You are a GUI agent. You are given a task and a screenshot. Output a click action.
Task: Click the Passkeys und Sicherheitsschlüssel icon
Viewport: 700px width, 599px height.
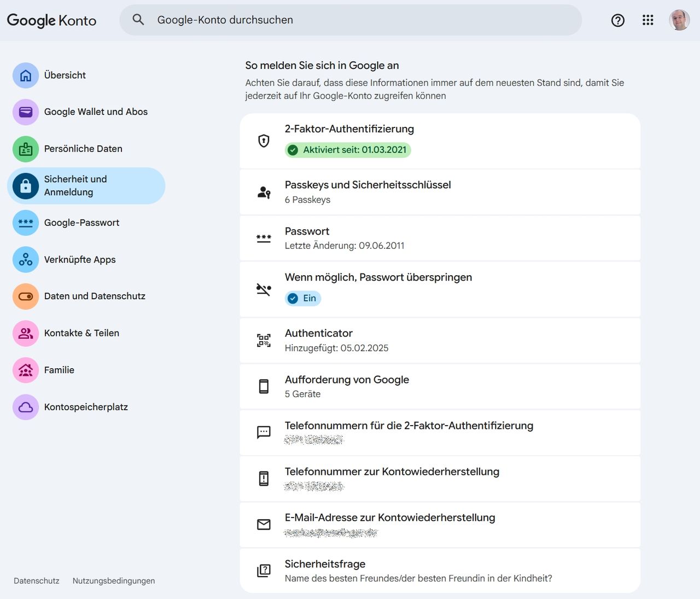(x=264, y=192)
